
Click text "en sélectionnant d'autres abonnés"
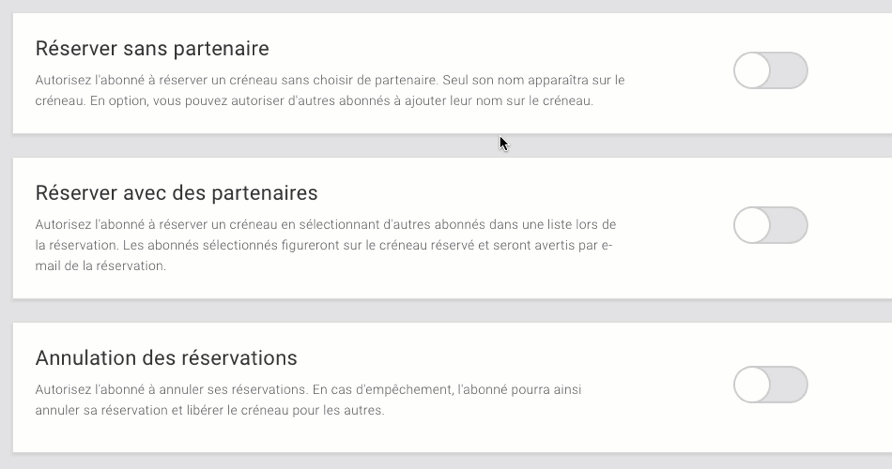402,223
